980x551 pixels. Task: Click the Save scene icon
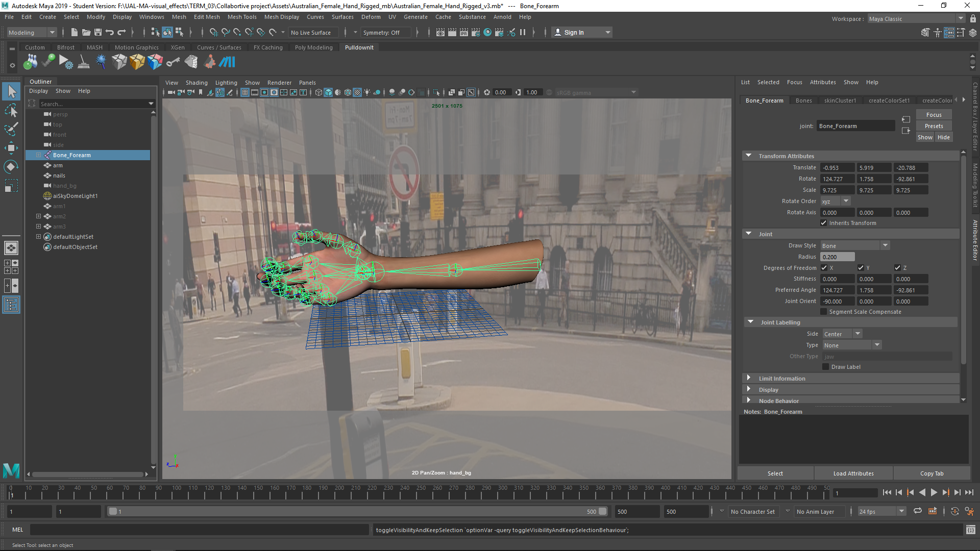pyautogui.click(x=97, y=32)
